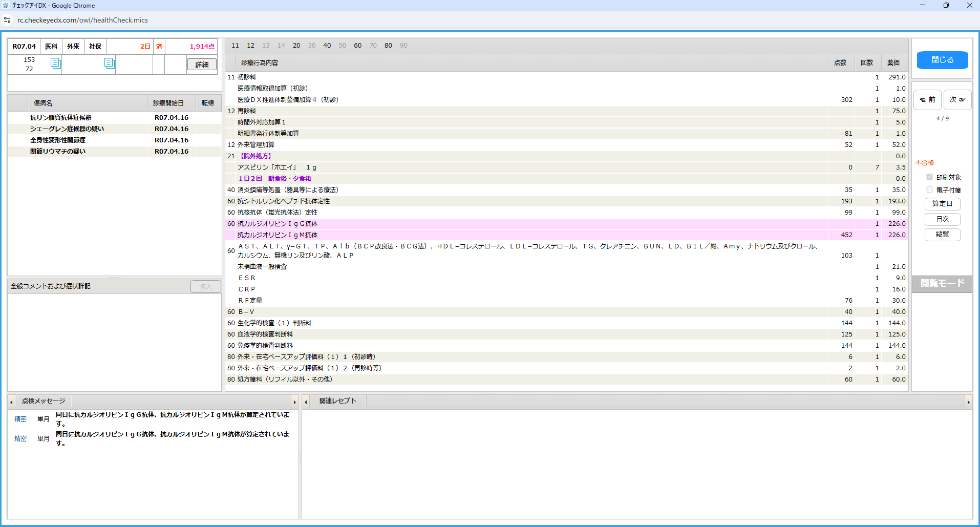
Task: Go to next record with 次 button
Action: point(957,100)
